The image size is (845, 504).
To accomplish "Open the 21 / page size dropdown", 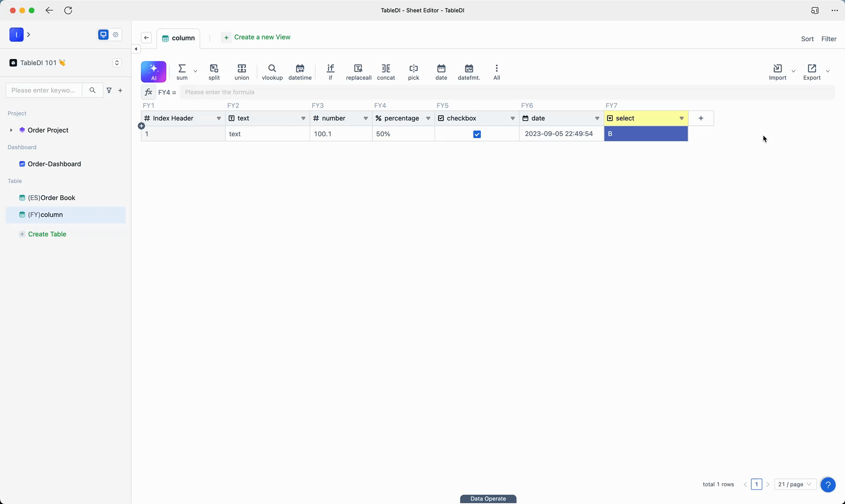I will point(795,484).
